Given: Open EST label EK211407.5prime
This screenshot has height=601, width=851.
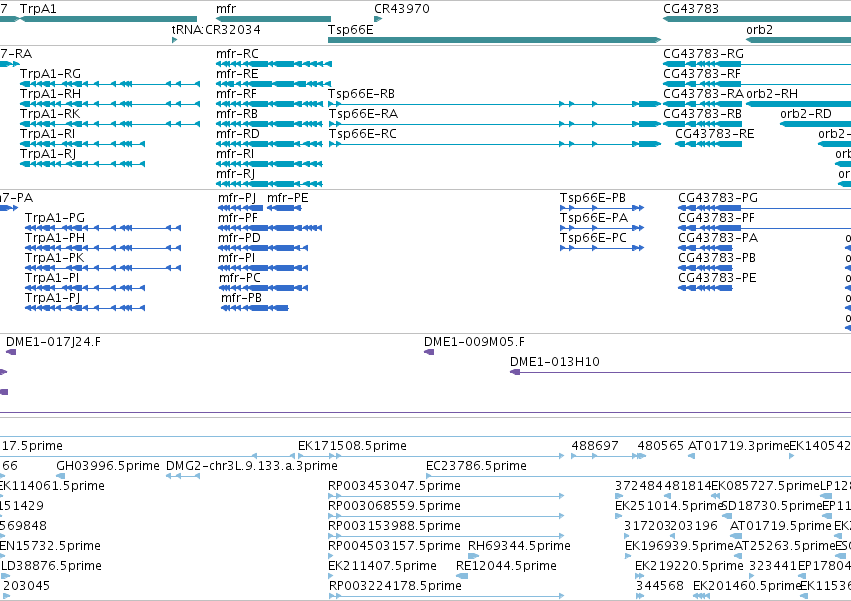Looking at the screenshot, I should click(383, 566).
